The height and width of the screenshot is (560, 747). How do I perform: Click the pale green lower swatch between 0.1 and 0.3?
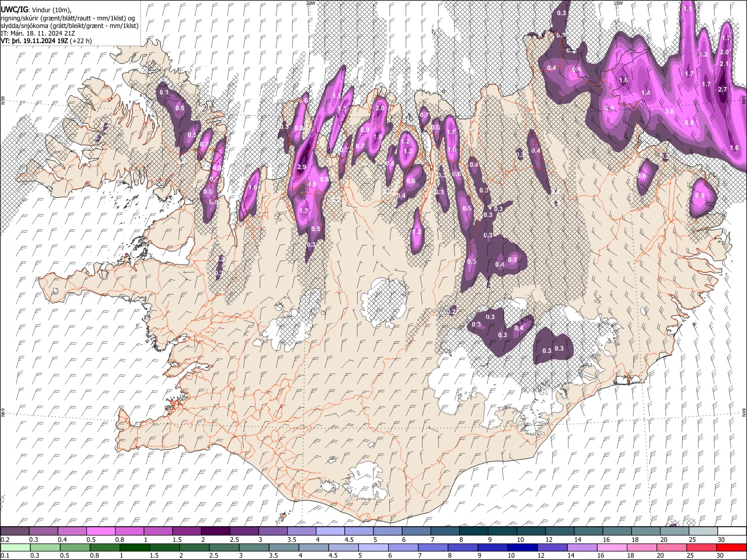point(15,547)
